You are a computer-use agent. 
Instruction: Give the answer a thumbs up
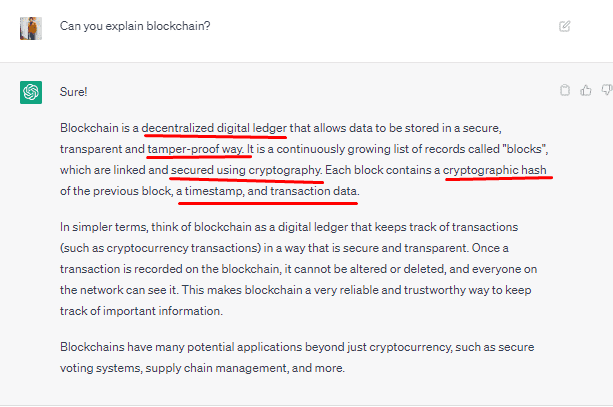[586, 90]
